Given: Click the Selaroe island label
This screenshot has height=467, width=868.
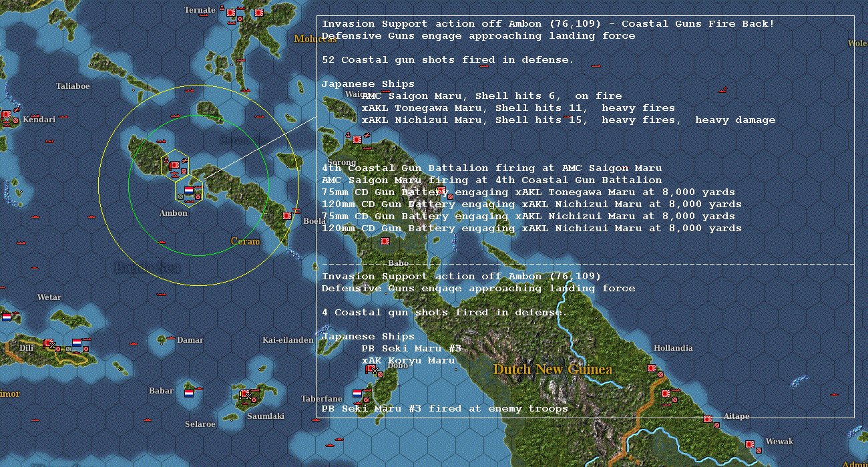Looking at the screenshot, I should click(200, 424).
